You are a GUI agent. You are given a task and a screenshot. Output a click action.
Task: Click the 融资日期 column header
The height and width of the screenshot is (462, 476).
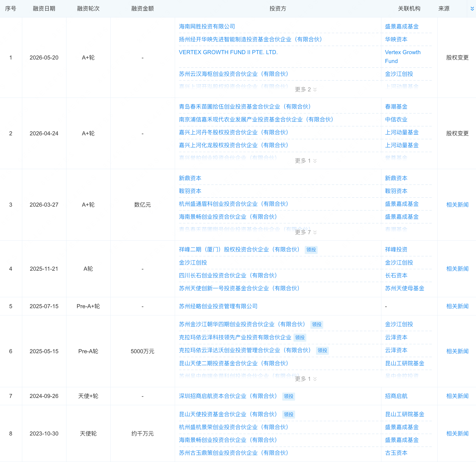tap(44, 9)
